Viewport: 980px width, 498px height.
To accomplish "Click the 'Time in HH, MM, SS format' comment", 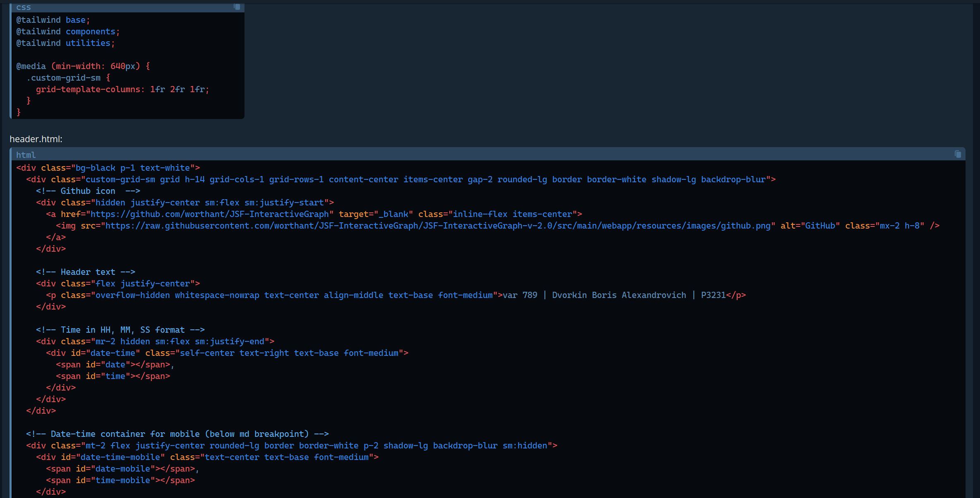I will (120, 330).
